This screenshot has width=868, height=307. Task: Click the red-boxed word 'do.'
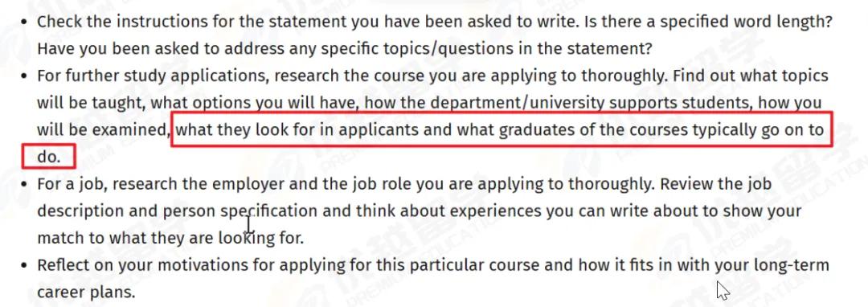48,157
